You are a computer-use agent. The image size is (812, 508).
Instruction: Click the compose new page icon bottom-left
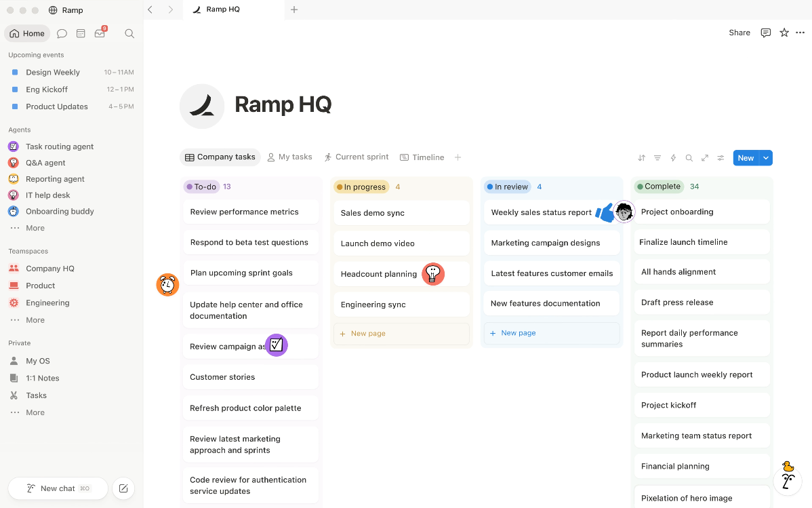click(x=123, y=488)
